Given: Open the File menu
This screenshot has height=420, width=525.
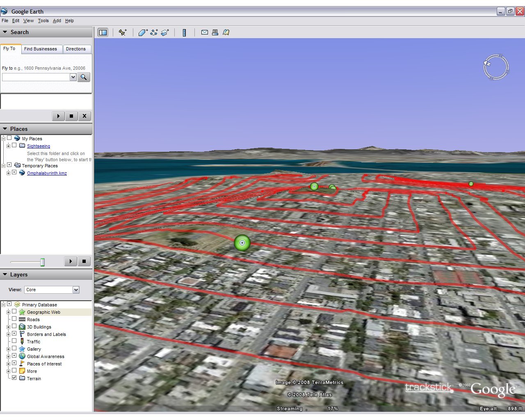Looking at the screenshot, I should pos(5,21).
